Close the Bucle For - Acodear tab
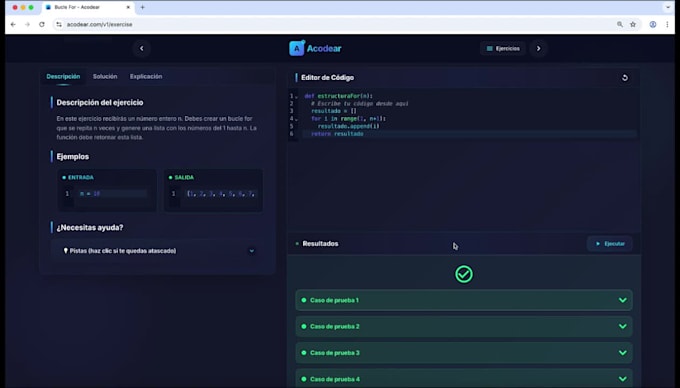Image resolution: width=680 pixels, height=388 pixels. [128, 7]
